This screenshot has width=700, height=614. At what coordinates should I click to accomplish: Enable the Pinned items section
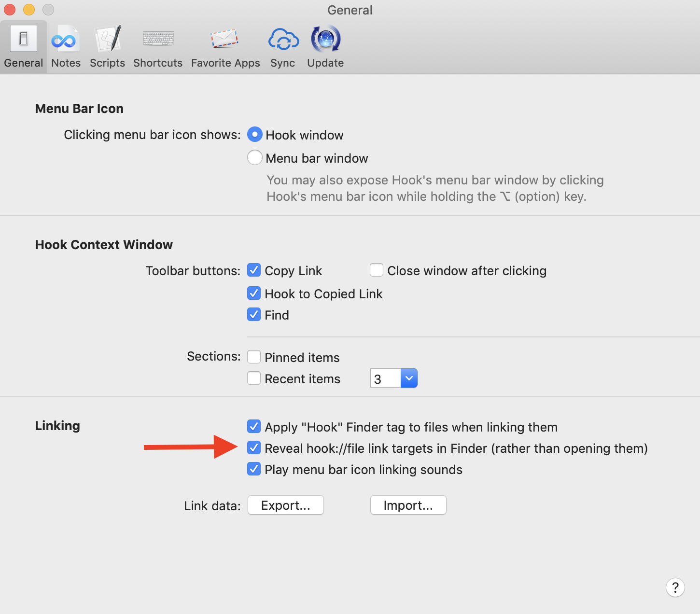click(x=254, y=357)
